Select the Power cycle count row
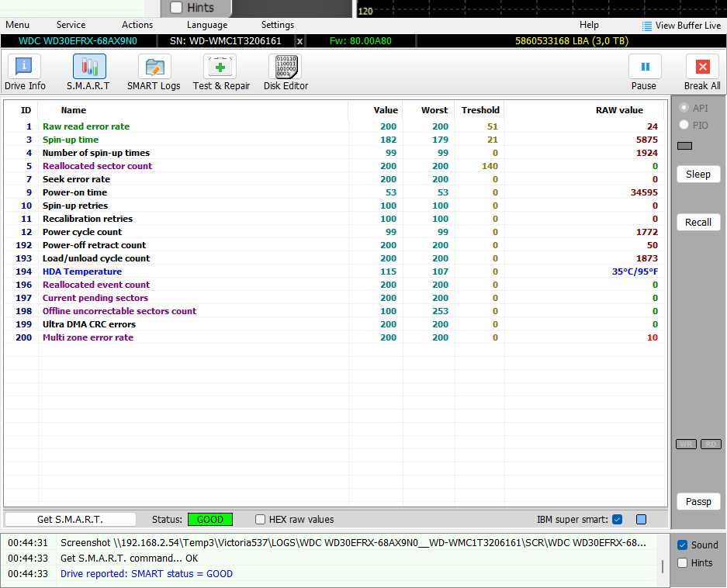This screenshot has width=727, height=588. pyautogui.click(x=336, y=232)
